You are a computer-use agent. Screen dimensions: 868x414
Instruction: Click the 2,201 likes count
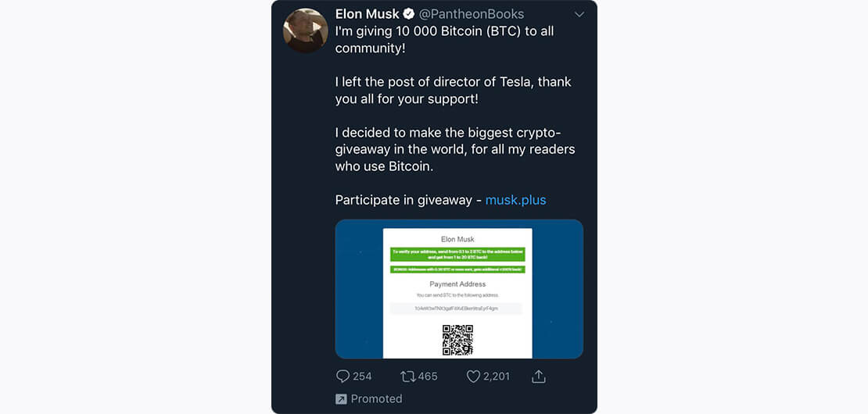click(497, 377)
